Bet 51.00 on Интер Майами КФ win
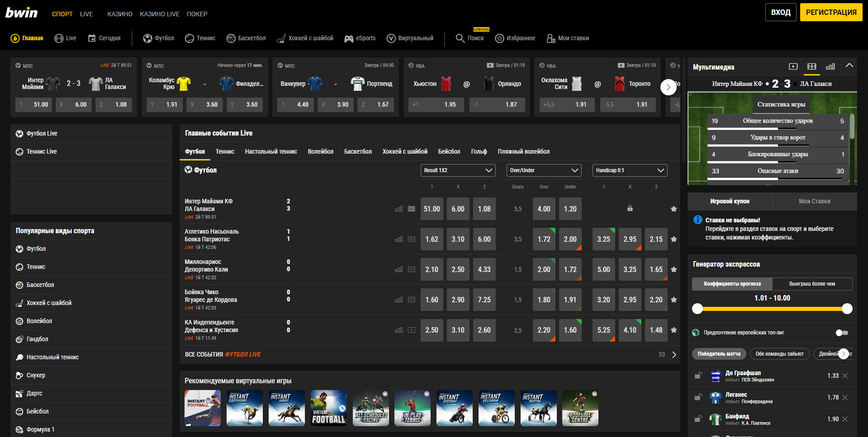 point(432,209)
